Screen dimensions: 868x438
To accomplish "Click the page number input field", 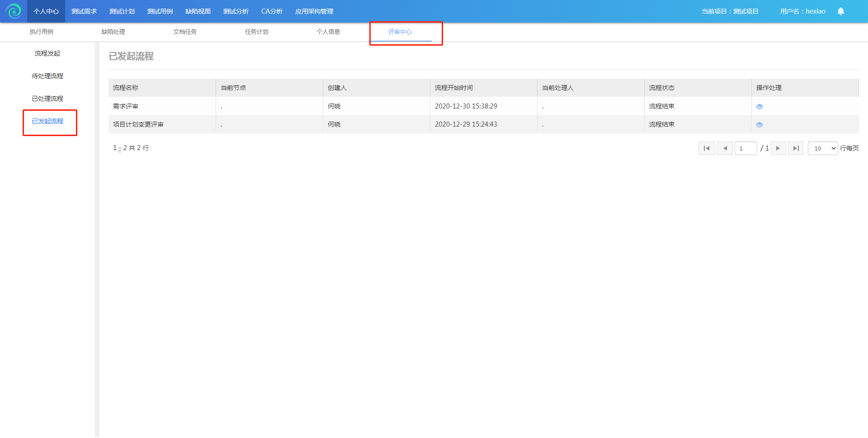I will (745, 148).
